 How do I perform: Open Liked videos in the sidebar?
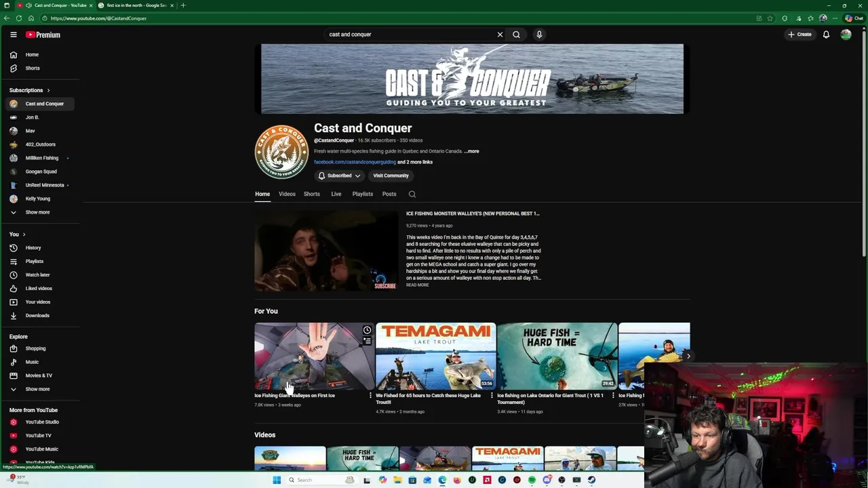coord(41,289)
